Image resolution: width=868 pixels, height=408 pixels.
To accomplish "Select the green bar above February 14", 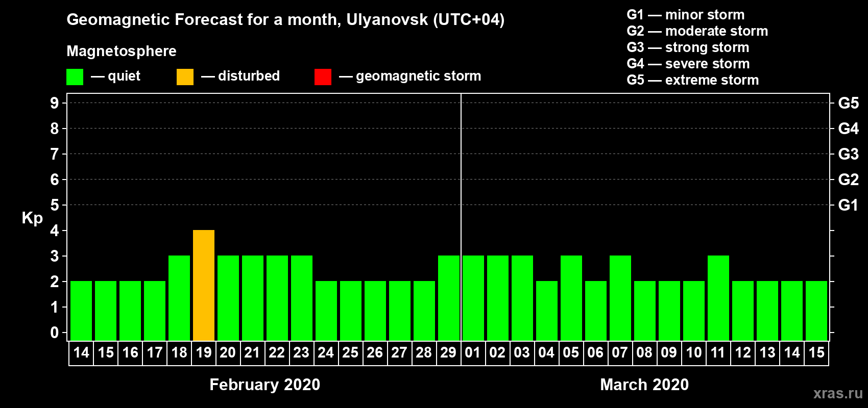I will pos(81,311).
